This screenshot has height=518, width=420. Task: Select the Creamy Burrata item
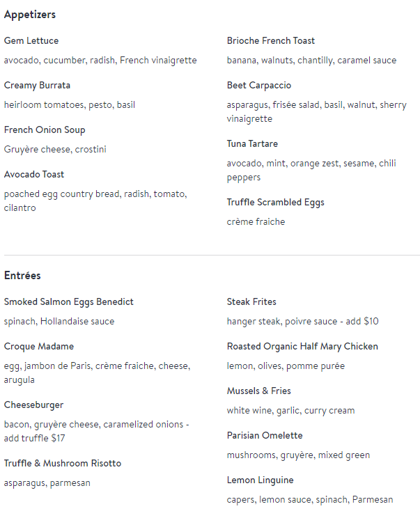(x=37, y=85)
